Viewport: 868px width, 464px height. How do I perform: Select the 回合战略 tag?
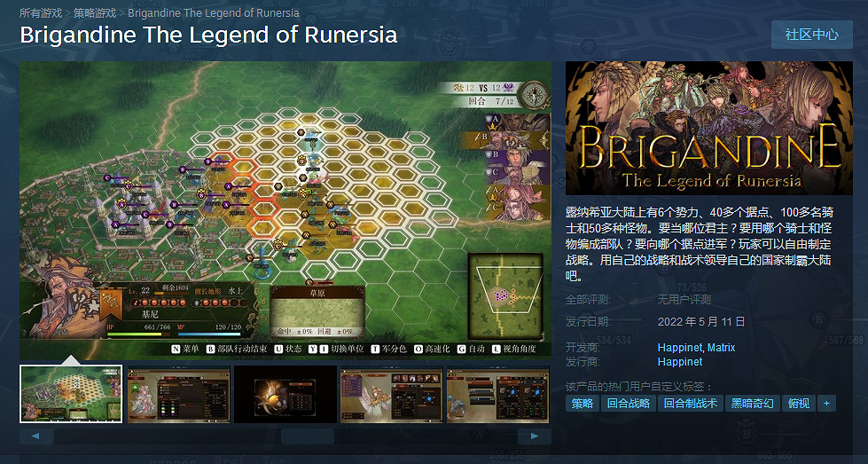(x=629, y=404)
